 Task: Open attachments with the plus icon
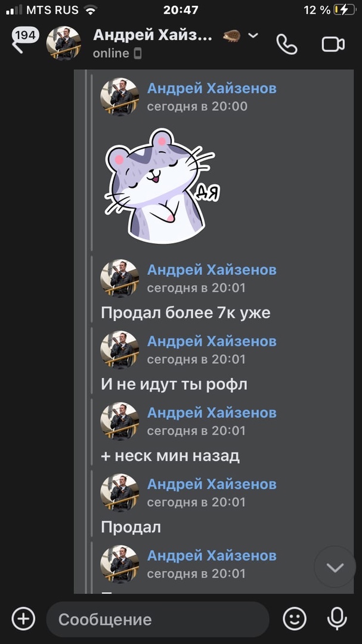point(23,619)
